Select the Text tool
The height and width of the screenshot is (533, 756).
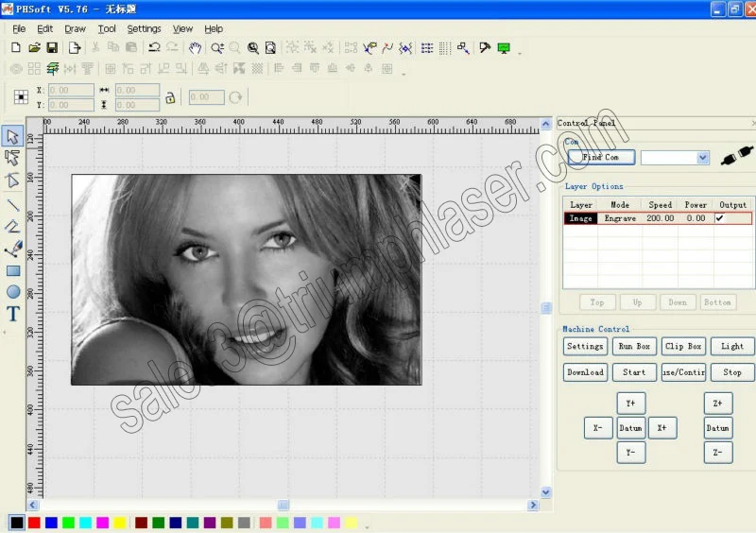13,315
